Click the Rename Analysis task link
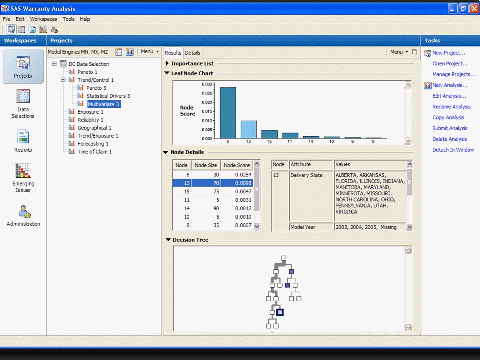 pyautogui.click(x=452, y=107)
